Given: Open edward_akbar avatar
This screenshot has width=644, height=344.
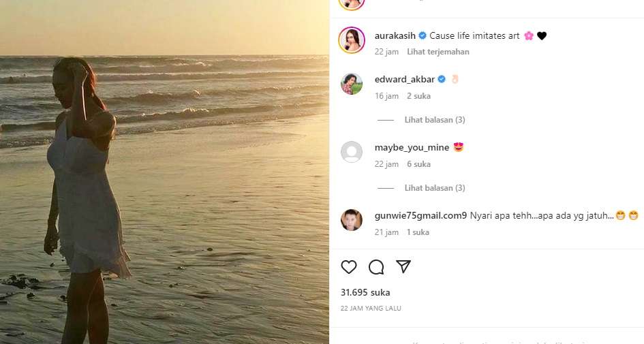Looking at the screenshot, I should tap(352, 84).
